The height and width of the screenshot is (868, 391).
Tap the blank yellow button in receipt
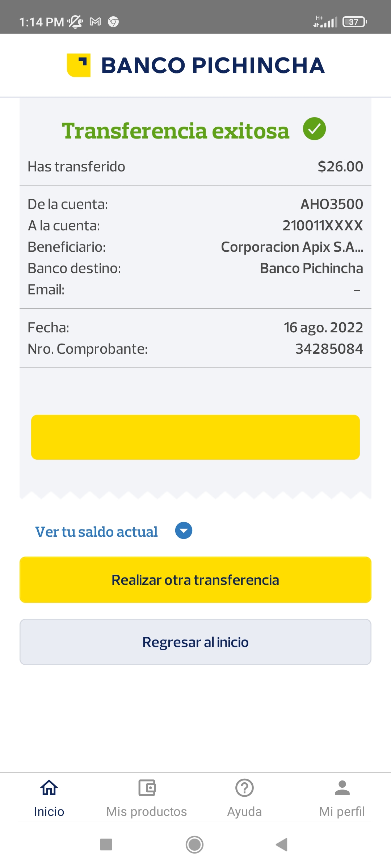(195, 437)
